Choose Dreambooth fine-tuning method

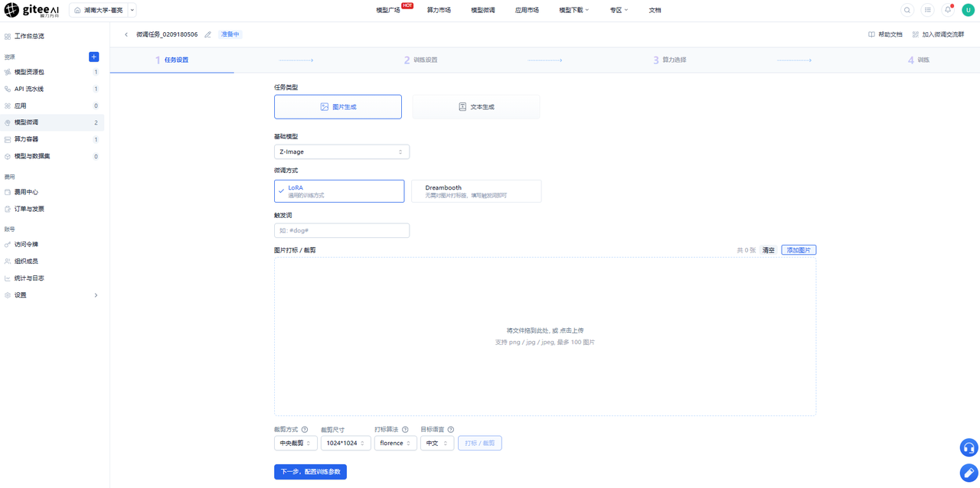(476, 191)
